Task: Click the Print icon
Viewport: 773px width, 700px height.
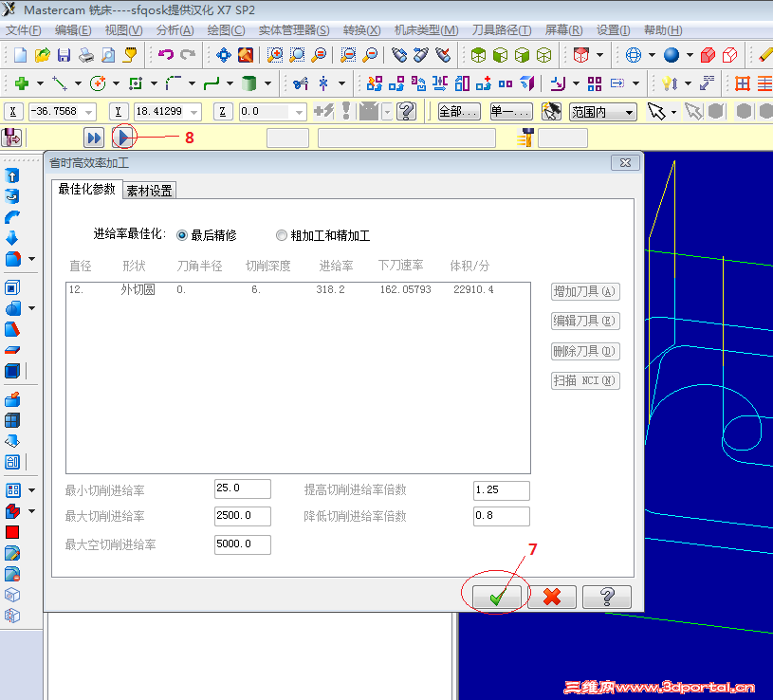Action: point(86,55)
